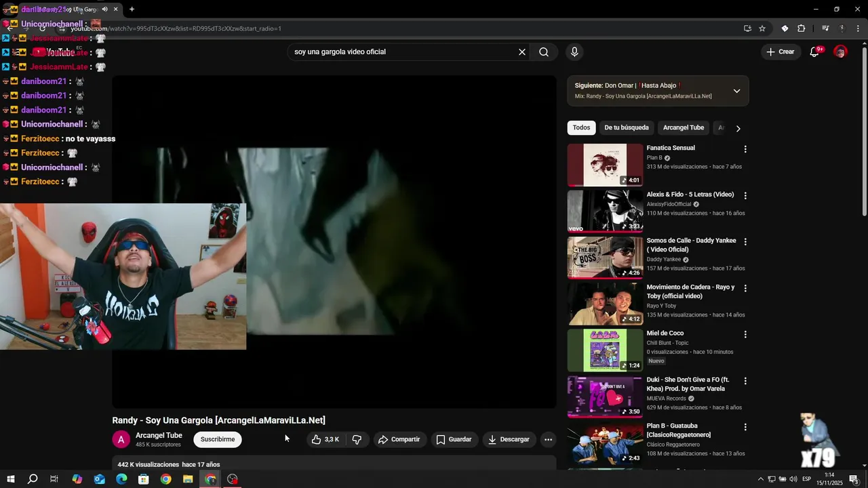Open options menu for Fanatica Sensual
868x488 pixels.
pyautogui.click(x=745, y=149)
